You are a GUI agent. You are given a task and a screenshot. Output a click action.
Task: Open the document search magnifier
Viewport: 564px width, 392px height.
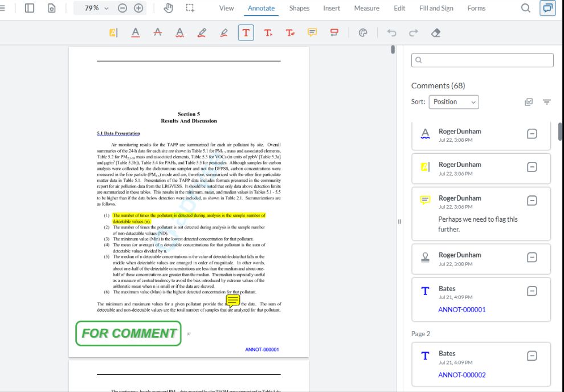tap(525, 8)
